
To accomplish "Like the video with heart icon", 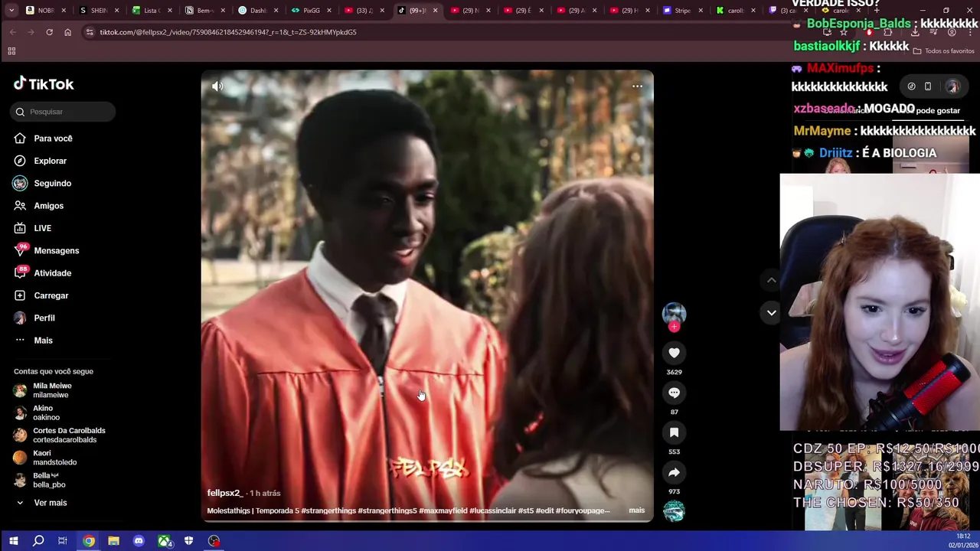I will click(x=674, y=353).
